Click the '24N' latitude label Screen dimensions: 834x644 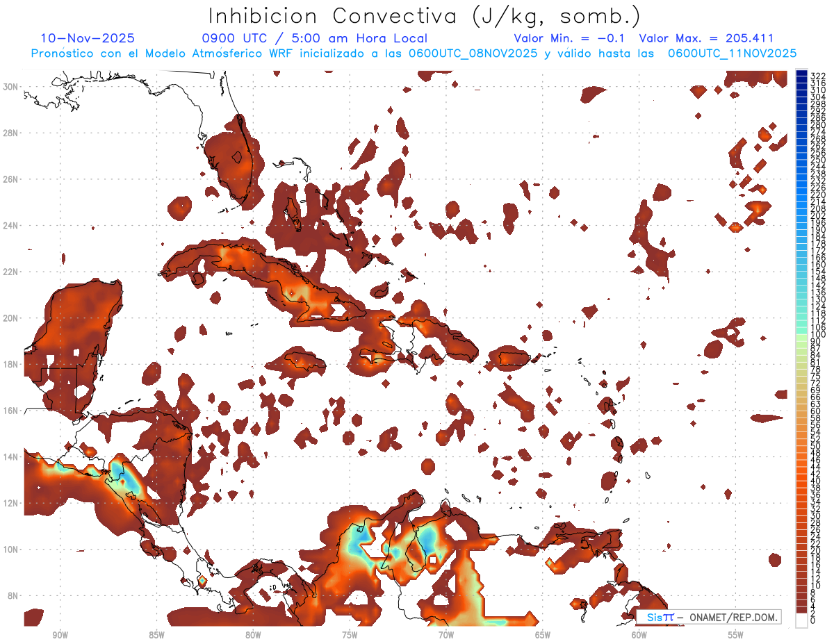(x=11, y=225)
